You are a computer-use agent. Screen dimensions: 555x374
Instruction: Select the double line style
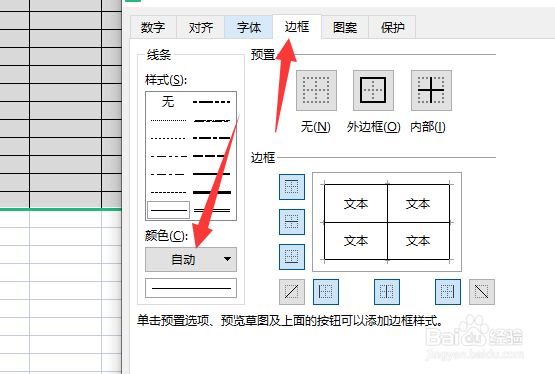coord(212,210)
